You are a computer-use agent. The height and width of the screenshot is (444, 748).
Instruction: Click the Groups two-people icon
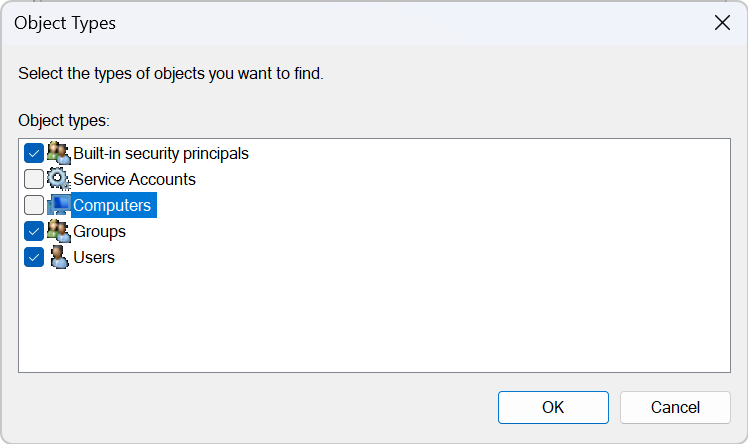[59, 231]
